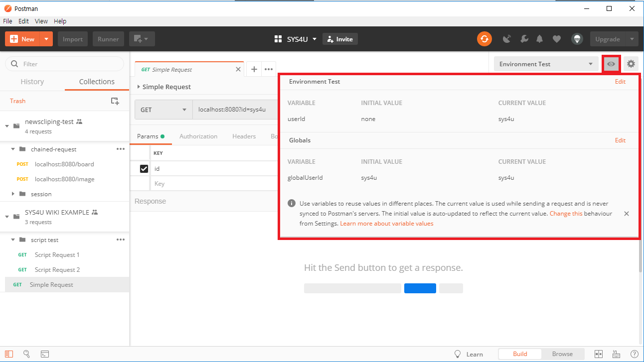Collapse the script test folder

coord(13,240)
